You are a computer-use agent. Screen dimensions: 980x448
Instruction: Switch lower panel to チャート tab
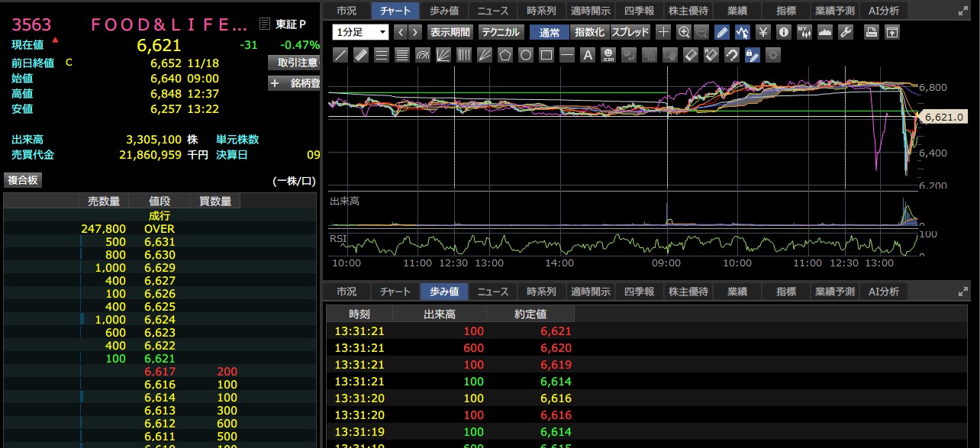point(395,292)
